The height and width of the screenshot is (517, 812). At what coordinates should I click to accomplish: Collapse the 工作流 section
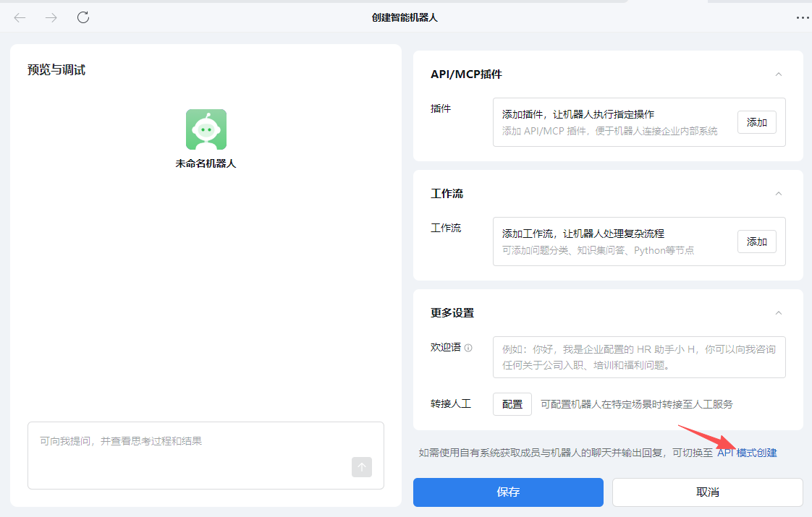pos(778,194)
